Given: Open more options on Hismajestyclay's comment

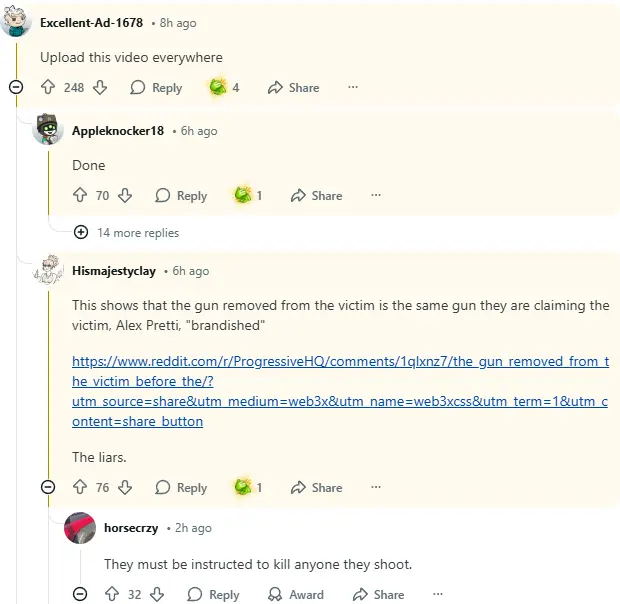Looking at the screenshot, I should (376, 488).
